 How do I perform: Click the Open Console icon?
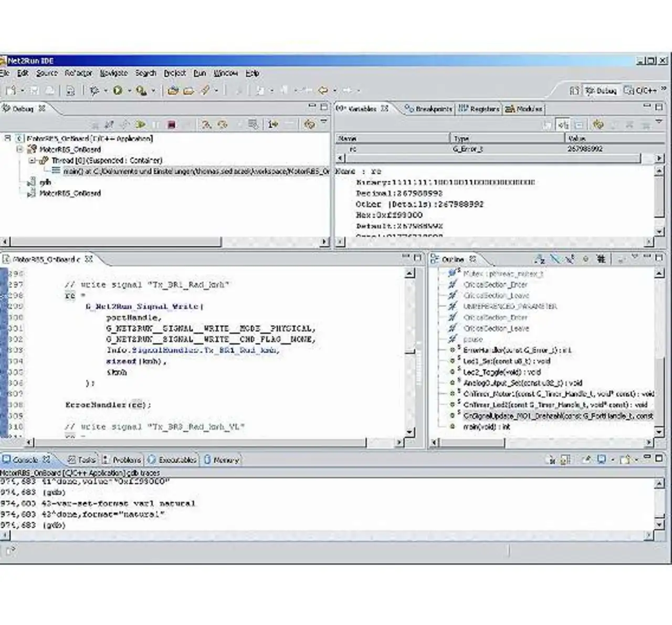point(624,460)
